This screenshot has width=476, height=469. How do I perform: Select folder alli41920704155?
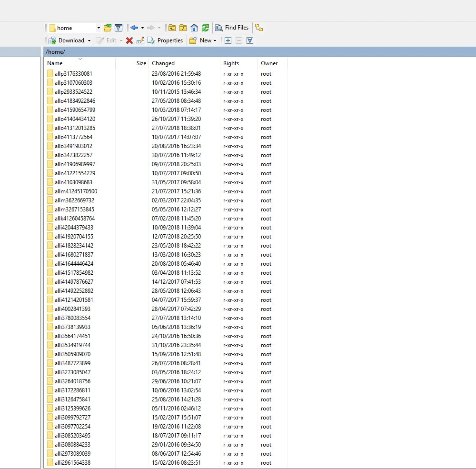[x=74, y=237]
